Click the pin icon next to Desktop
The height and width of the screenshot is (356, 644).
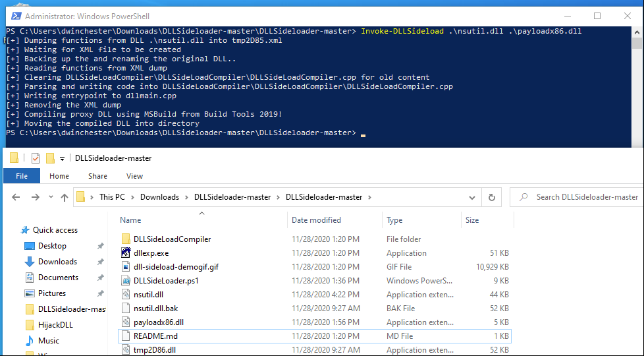point(100,246)
